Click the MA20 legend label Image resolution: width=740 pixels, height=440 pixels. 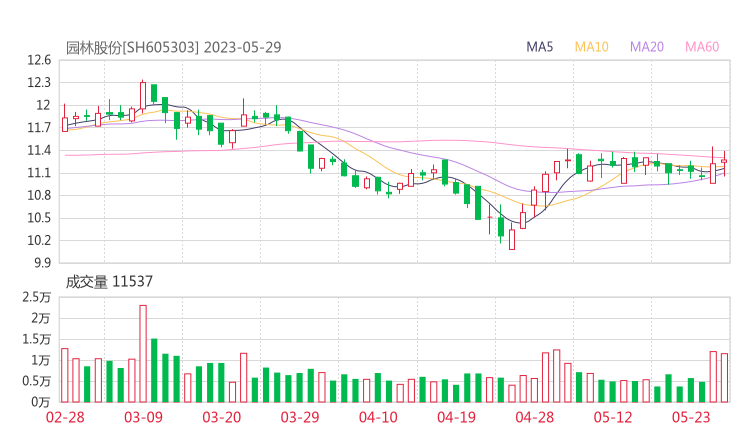click(647, 47)
